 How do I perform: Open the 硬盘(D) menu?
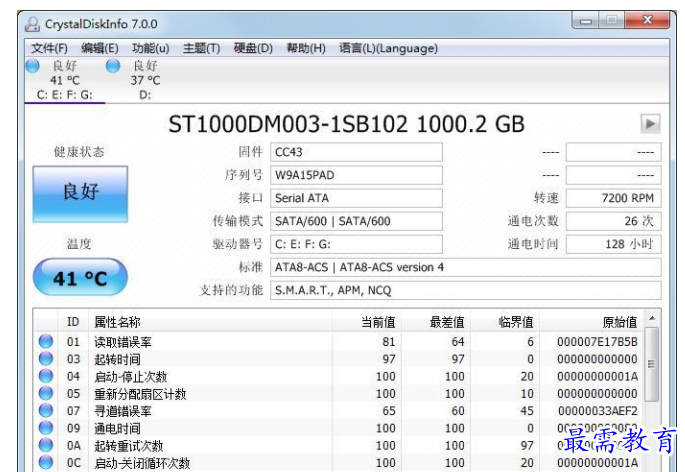[253, 48]
